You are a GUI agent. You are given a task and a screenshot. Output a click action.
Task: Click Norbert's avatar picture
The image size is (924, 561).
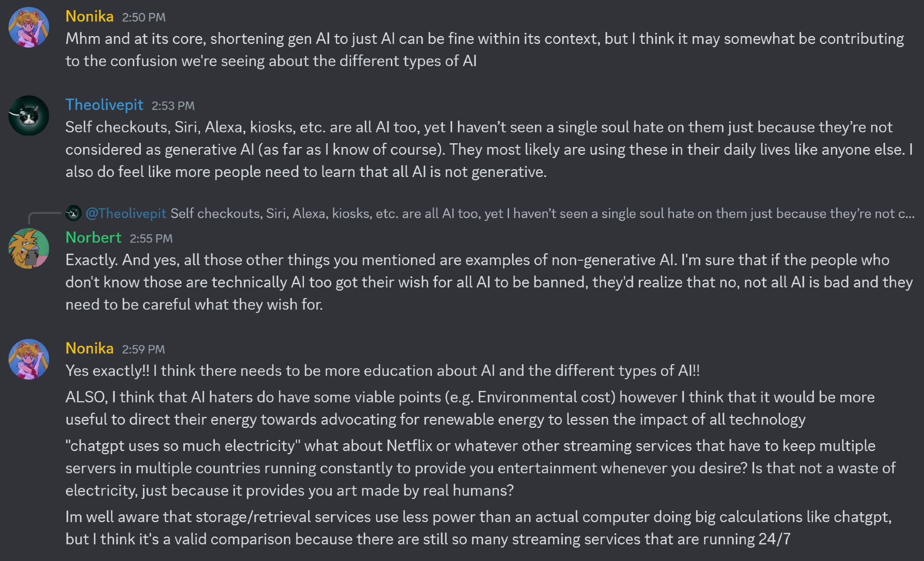tap(29, 249)
